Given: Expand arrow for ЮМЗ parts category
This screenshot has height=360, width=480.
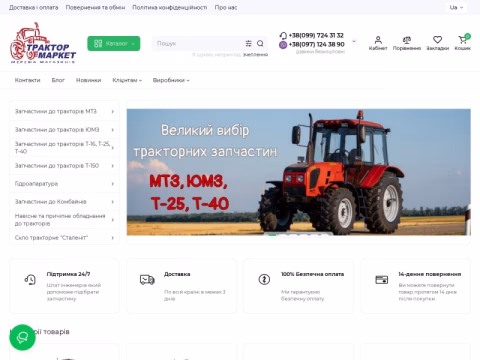Looking at the screenshot, I should click(x=113, y=130).
